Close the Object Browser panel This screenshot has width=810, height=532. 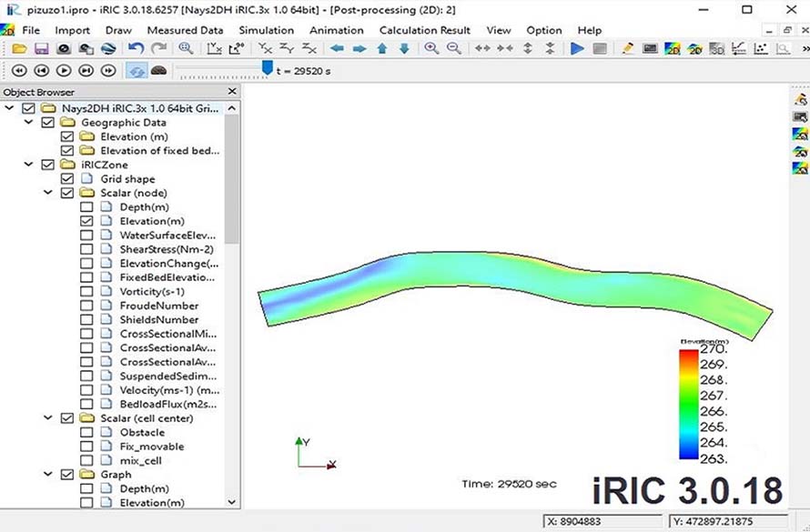tap(232, 92)
